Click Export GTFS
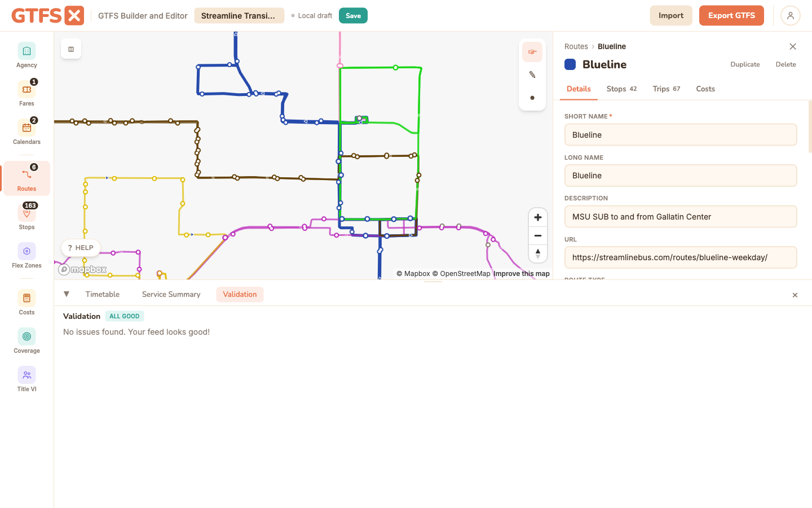812x508 pixels. [731, 16]
